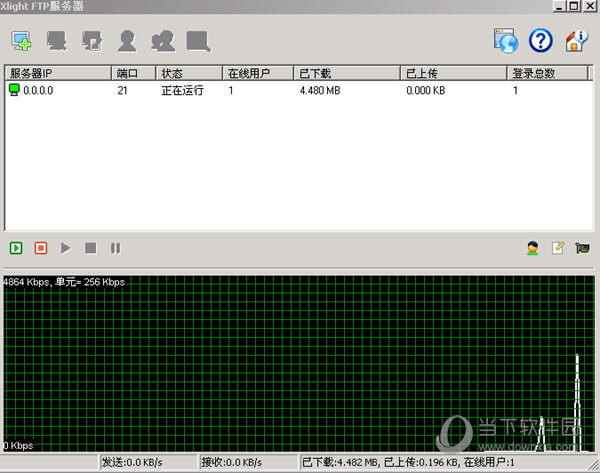This screenshot has width=600, height=473.
Task: Minimize the Xlight FTP window
Action: (x=559, y=6)
